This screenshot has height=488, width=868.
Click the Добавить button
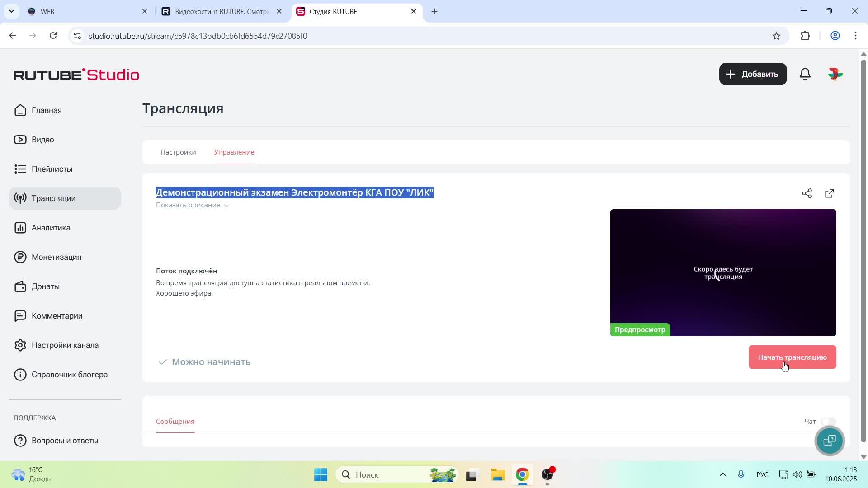point(753,74)
